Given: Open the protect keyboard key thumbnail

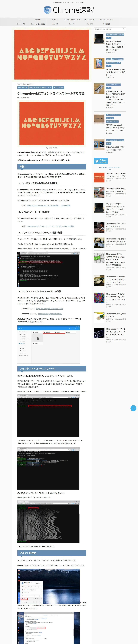Looking at the screenshot, I should [x=99, y=258].
